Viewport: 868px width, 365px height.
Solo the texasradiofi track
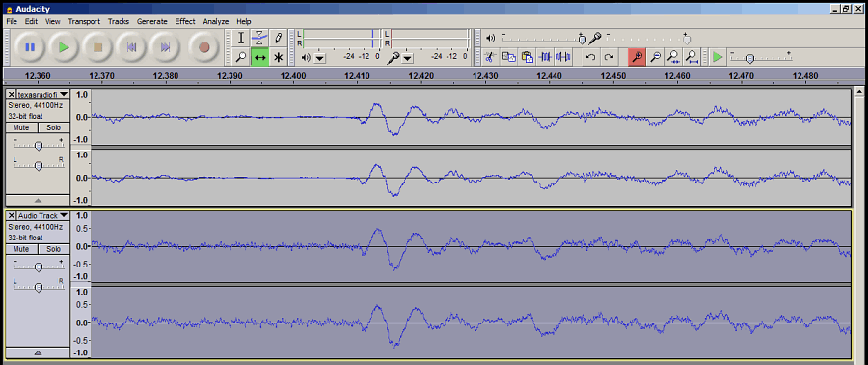point(53,127)
